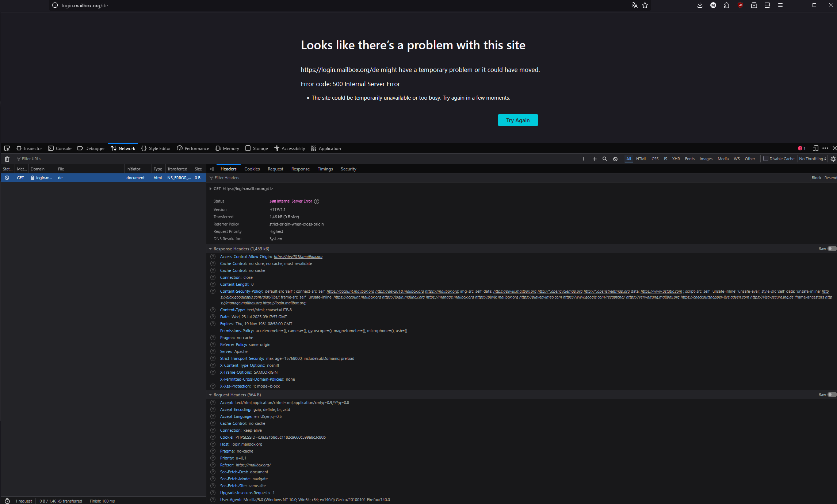837x504 pixels.
Task: Switch to the Console tab
Action: click(60, 148)
